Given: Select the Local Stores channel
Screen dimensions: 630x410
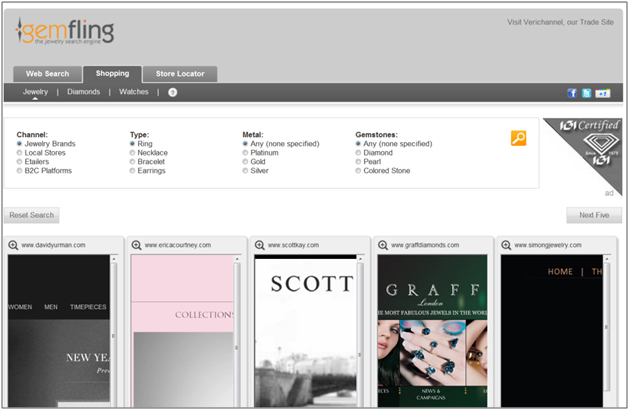Looking at the screenshot, I should coord(19,153).
